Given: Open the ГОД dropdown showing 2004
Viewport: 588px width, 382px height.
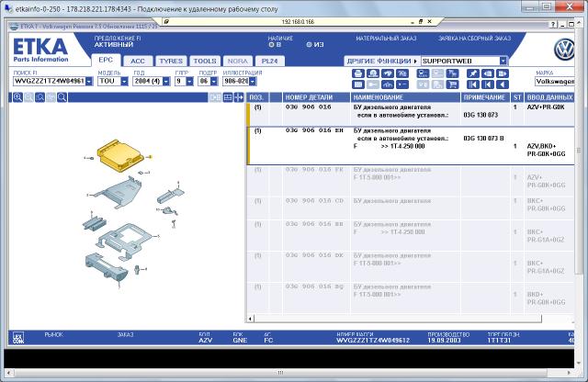Looking at the screenshot, I should pos(166,82).
